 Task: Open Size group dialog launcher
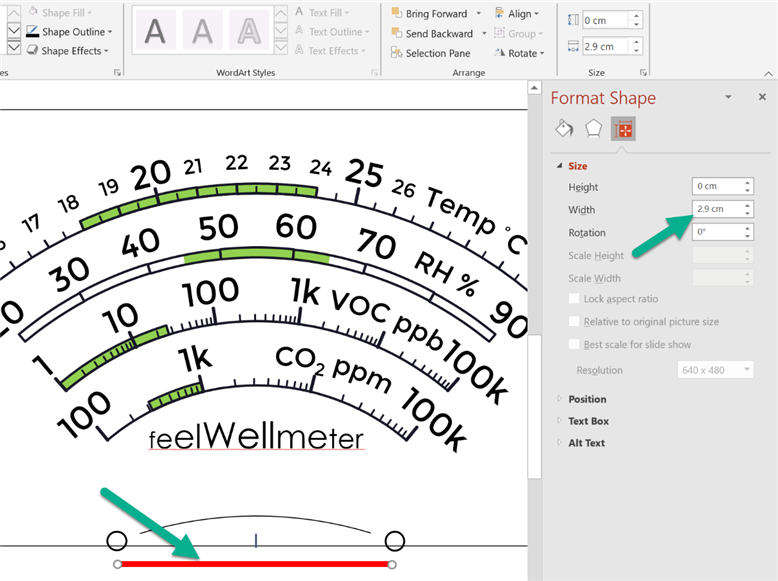click(x=643, y=73)
